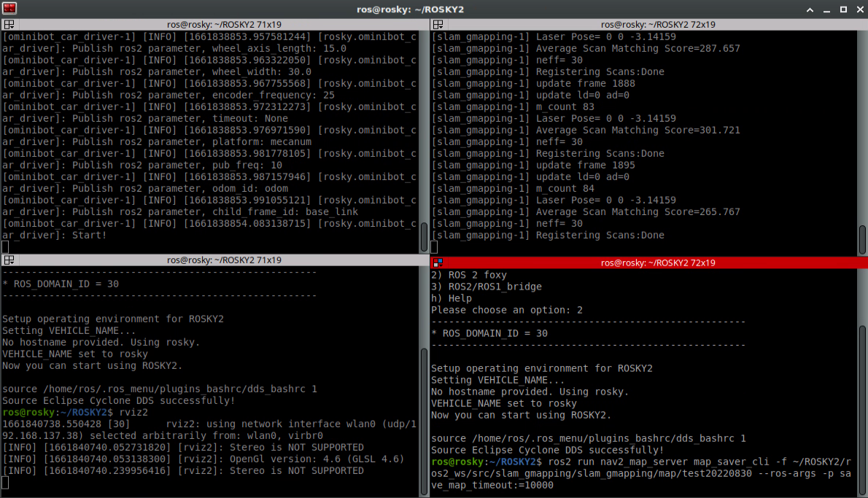Click the '3) ROS2/ROS1_bridge' menu line
The image size is (868, 498).
(487, 287)
